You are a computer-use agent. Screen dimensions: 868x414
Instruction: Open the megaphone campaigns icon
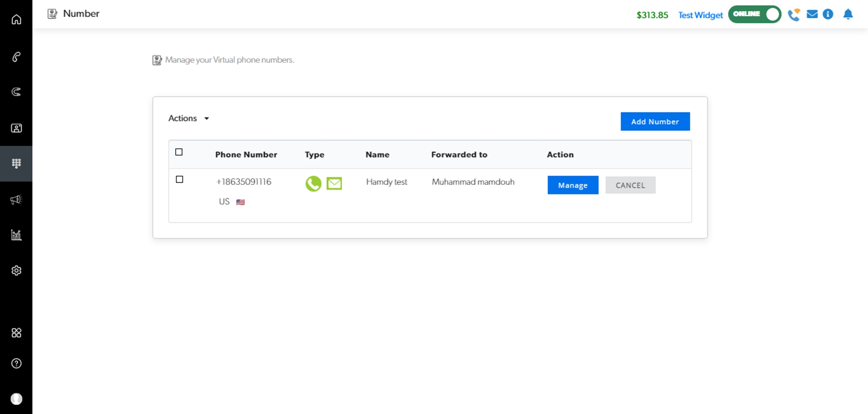(x=16, y=200)
